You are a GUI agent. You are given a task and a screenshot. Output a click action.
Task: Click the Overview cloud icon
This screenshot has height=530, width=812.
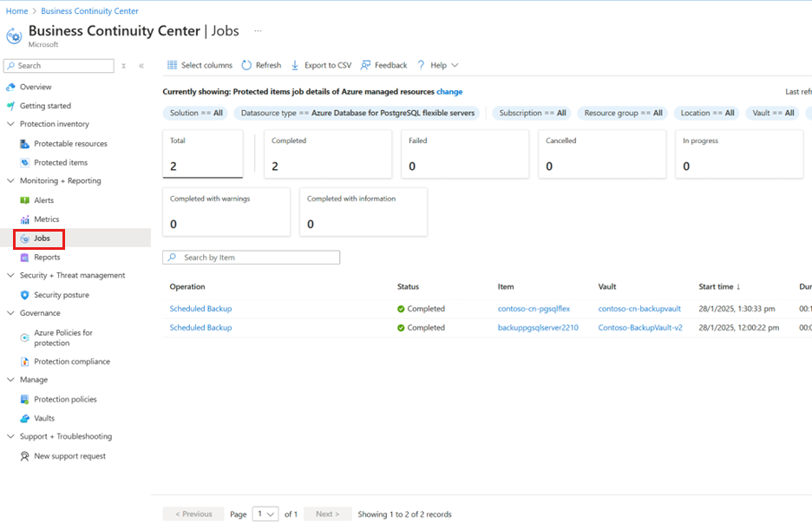(11, 87)
